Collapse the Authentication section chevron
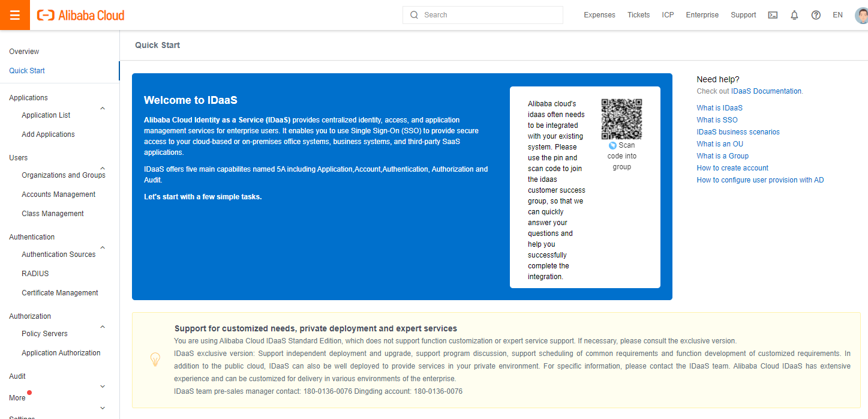 pos(103,248)
